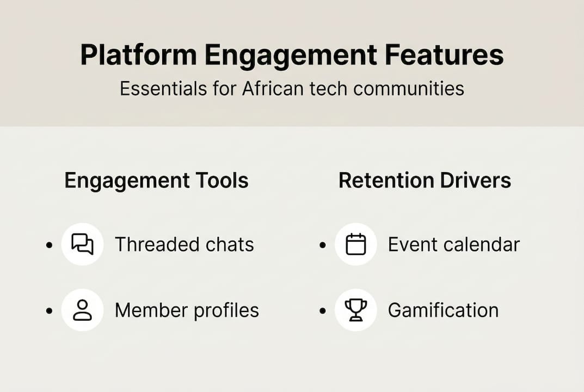Click the Threaded chats speech bubbles icon

pos(82,244)
